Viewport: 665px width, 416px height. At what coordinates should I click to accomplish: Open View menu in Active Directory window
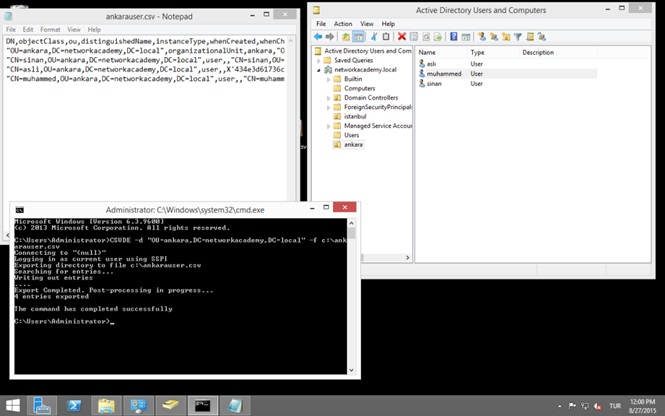367,24
